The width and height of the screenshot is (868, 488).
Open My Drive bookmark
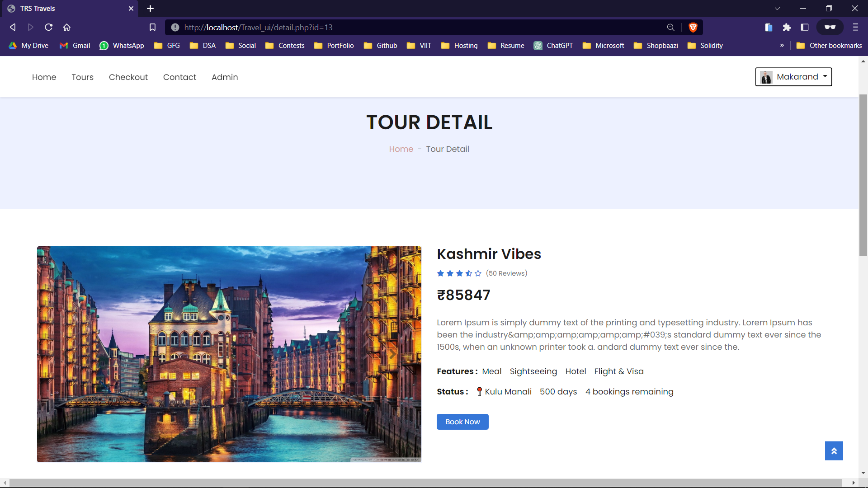click(x=28, y=46)
